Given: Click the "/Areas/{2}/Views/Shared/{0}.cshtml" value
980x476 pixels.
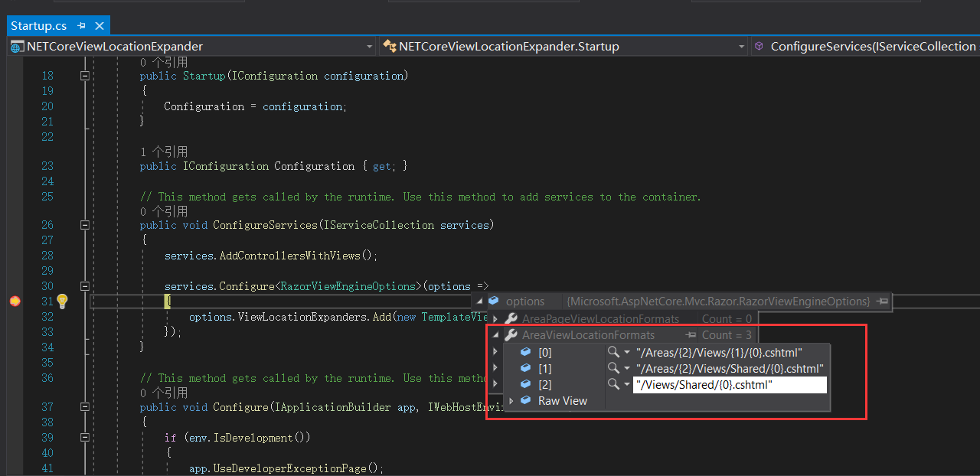Looking at the screenshot, I should click(730, 368).
